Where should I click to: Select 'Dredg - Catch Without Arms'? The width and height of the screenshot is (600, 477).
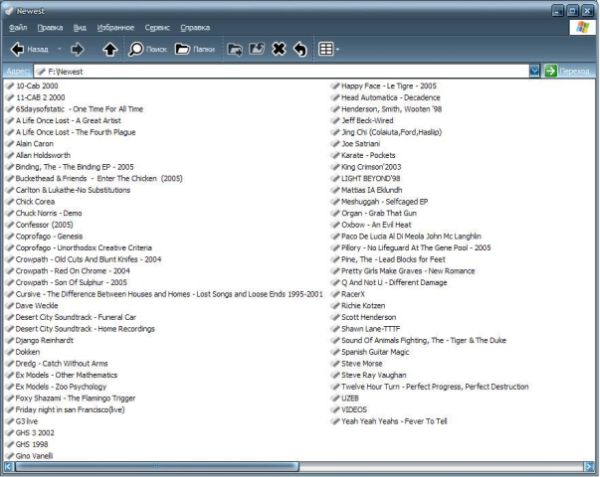[x=62, y=363]
